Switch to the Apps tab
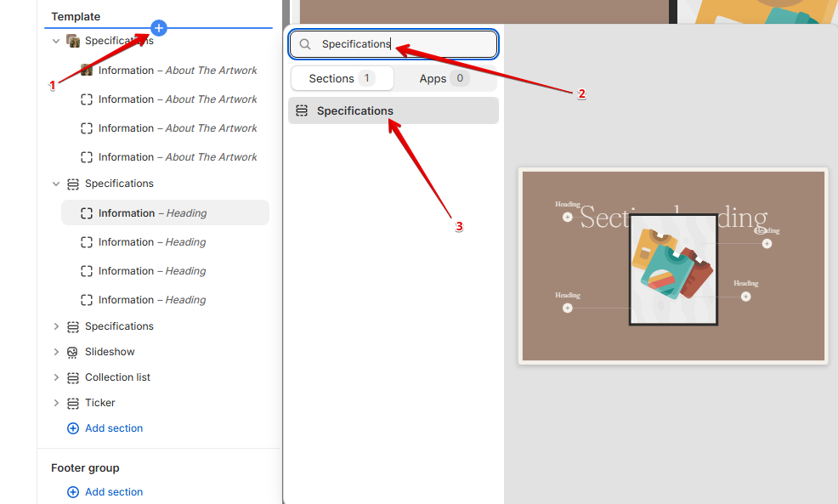838x504 pixels. click(444, 78)
